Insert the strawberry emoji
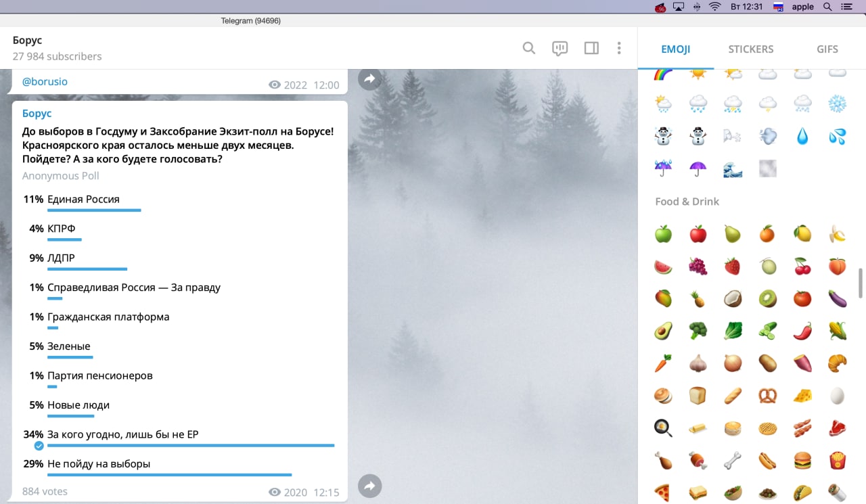Screen dimensions: 866x504 click(733, 267)
